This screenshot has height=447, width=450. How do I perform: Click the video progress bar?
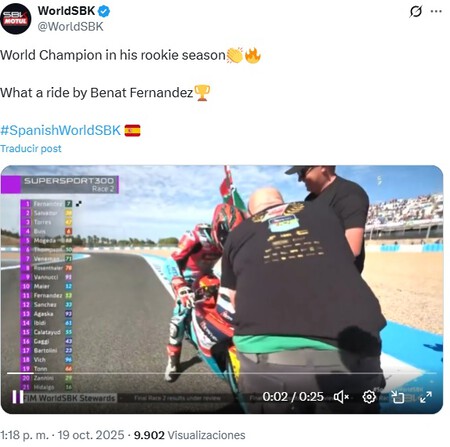[222, 373]
